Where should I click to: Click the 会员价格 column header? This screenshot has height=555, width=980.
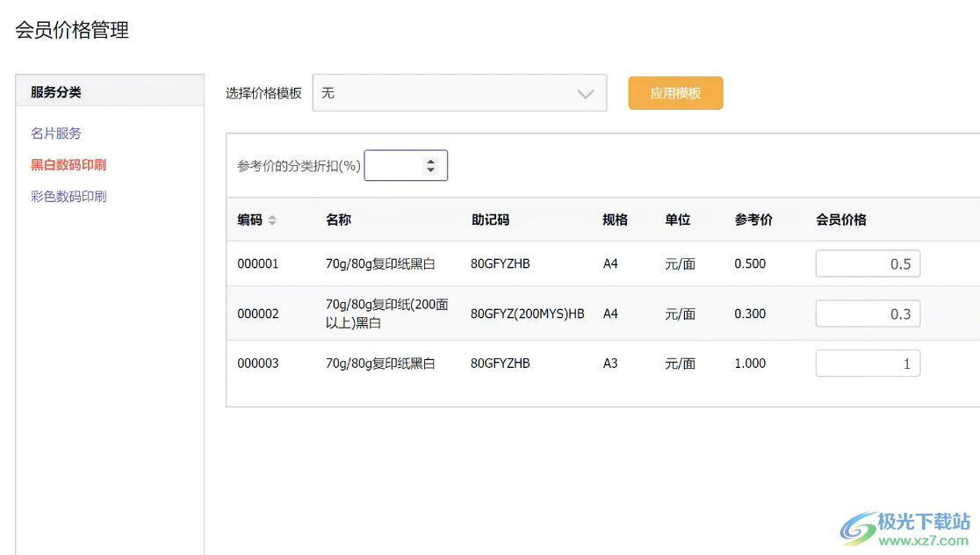click(841, 220)
